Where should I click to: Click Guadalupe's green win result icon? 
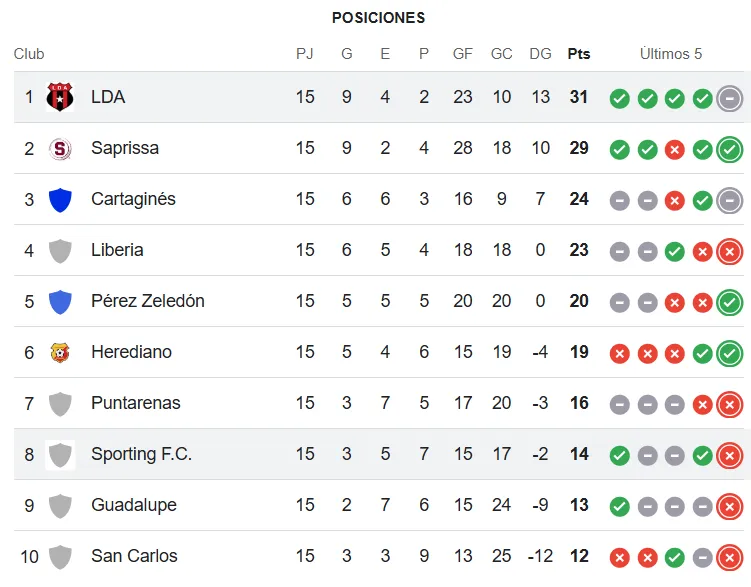620,506
